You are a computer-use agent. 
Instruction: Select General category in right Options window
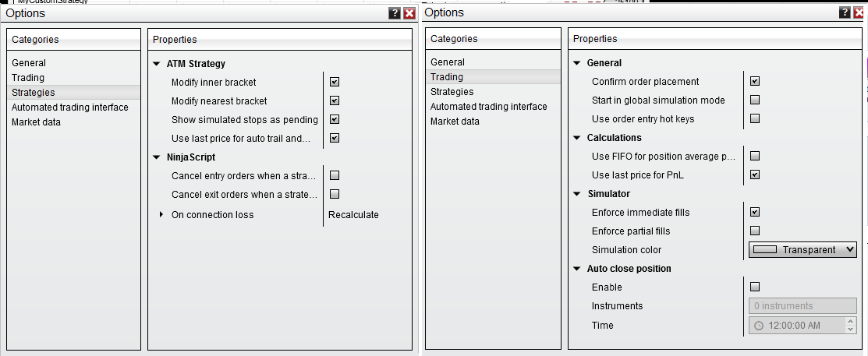pyautogui.click(x=448, y=62)
